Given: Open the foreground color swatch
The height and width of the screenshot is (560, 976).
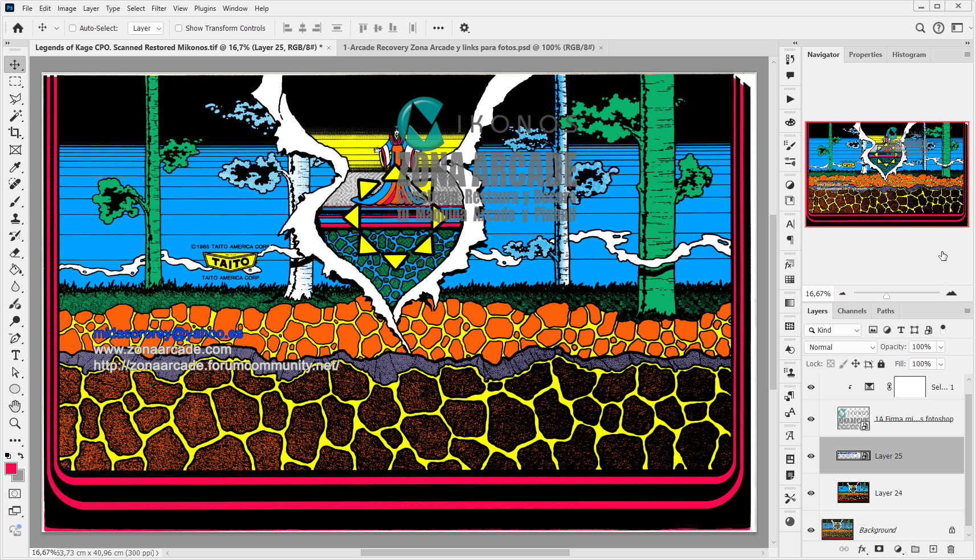Looking at the screenshot, I should [x=12, y=469].
